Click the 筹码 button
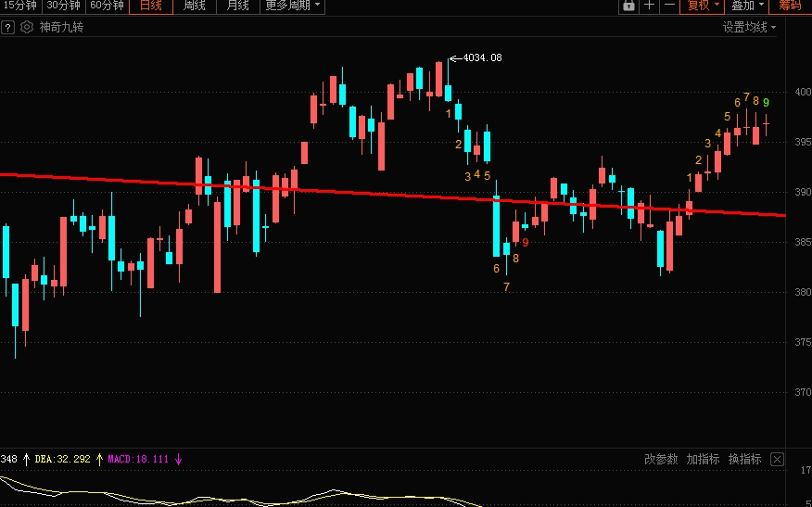The image size is (812, 507). coord(791,6)
